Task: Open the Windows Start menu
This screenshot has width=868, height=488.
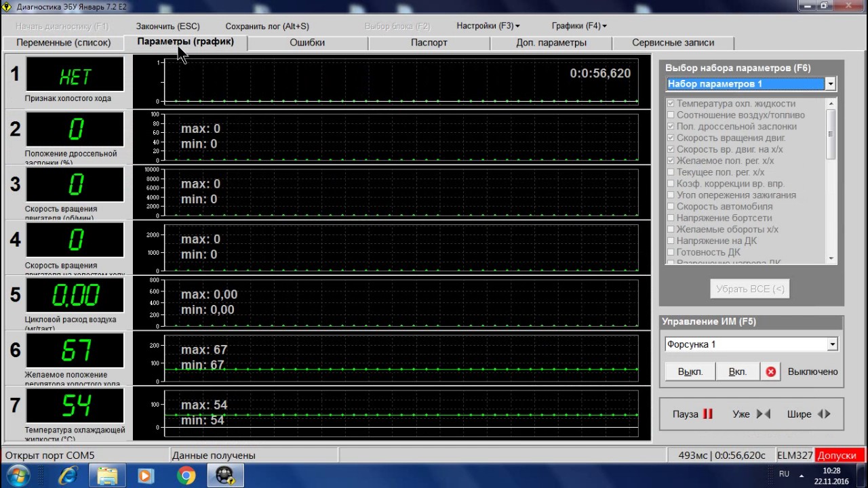Action: point(18,476)
